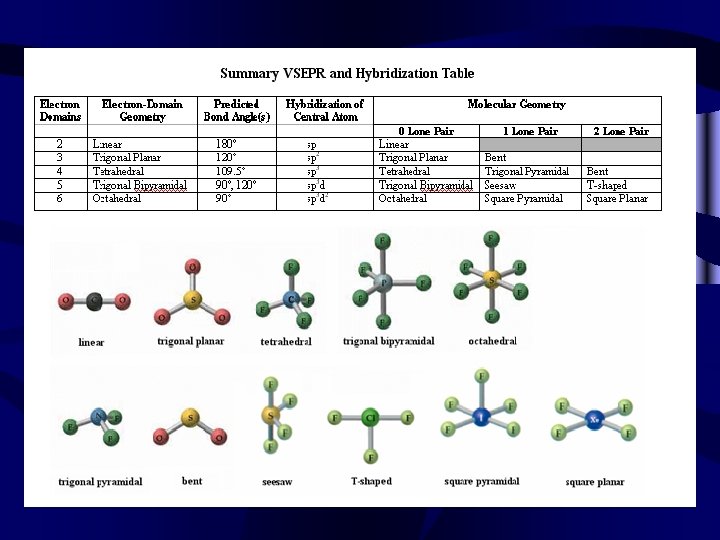The height and width of the screenshot is (540, 720).
Task: Select the CO2 linear molecule image
Action: [x=94, y=301]
